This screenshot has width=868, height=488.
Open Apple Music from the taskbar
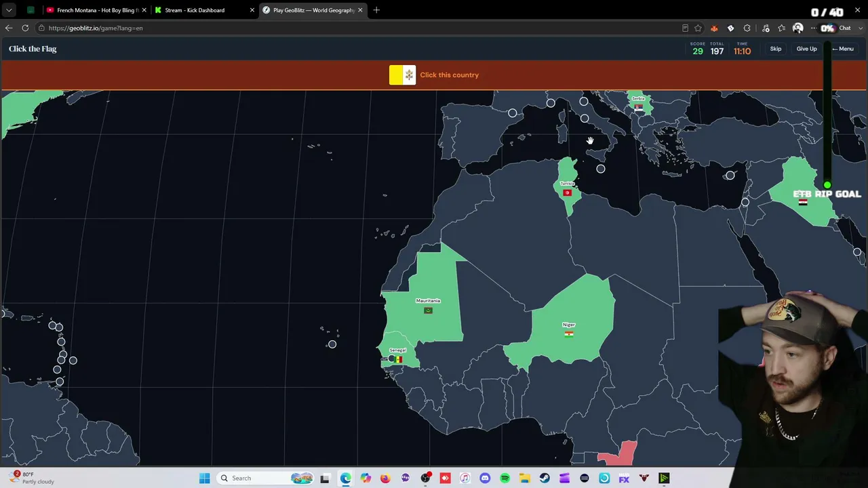465,479
